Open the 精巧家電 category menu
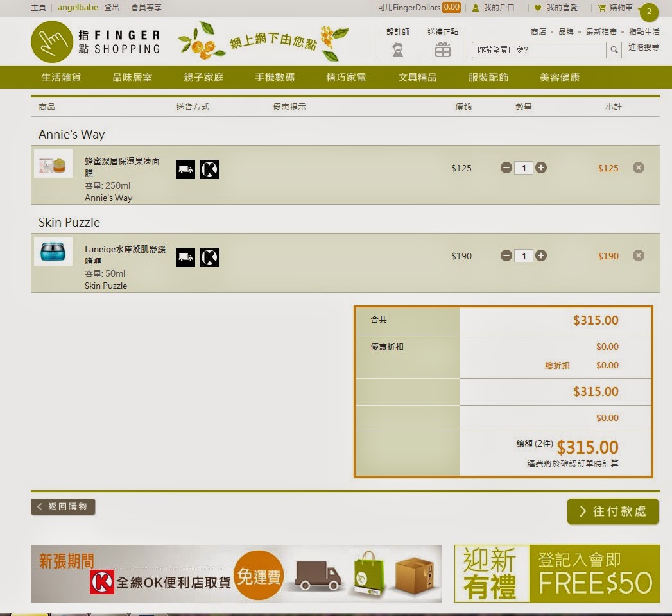 click(x=346, y=77)
